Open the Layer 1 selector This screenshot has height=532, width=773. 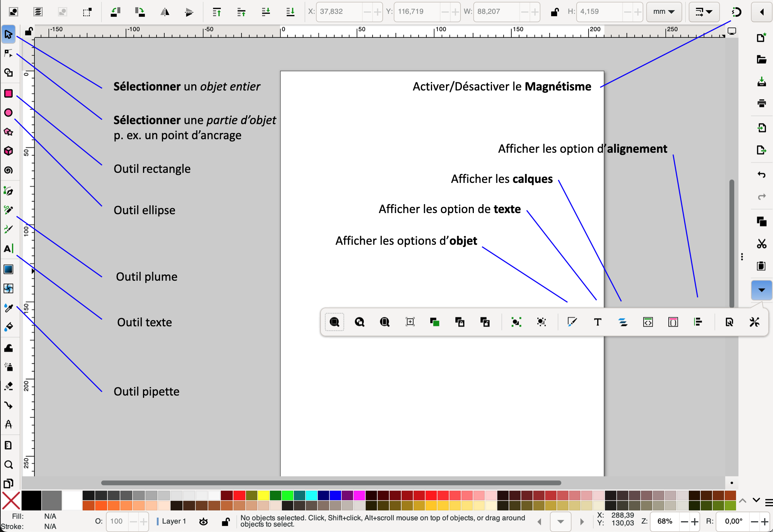pos(174,521)
